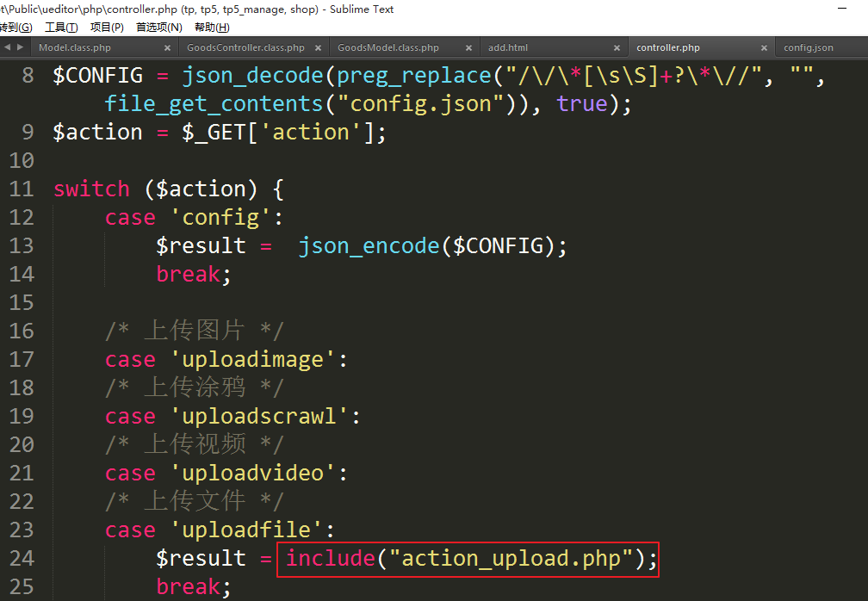Switch to the config.json tab
This screenshot has height=601, width=868.
809,48
